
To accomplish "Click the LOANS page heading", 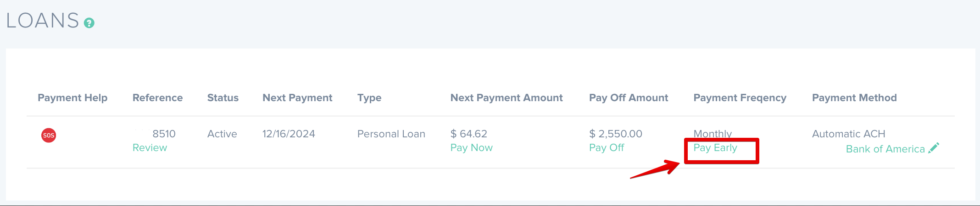I will click(x=42, y=21).
